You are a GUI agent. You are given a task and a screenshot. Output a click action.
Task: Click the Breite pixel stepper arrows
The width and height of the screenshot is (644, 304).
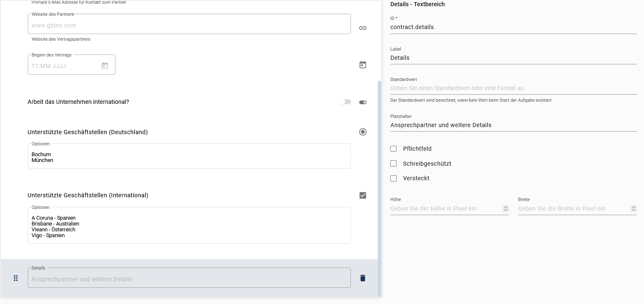[x=633, y=208]
